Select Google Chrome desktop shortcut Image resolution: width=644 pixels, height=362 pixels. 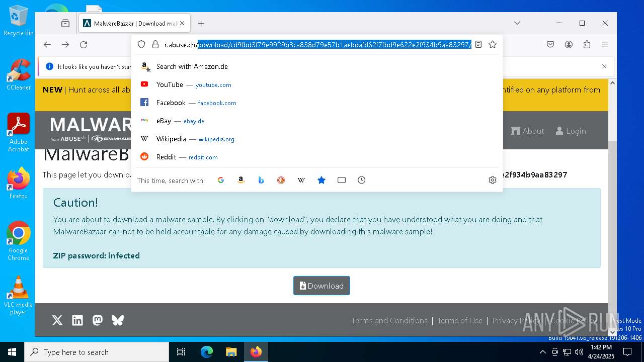tap(19, 241)
